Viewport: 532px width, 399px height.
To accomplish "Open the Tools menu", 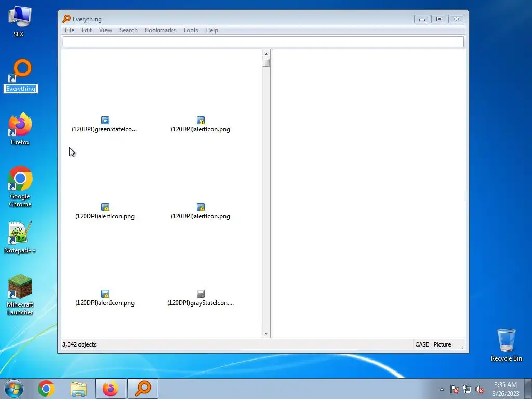I will pos(190,30).
